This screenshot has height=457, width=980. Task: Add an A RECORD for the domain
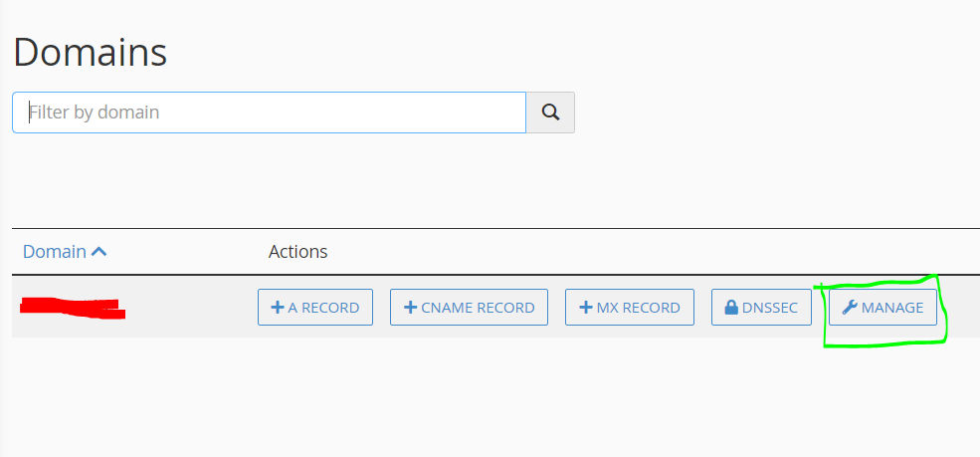tap(315, 307)
